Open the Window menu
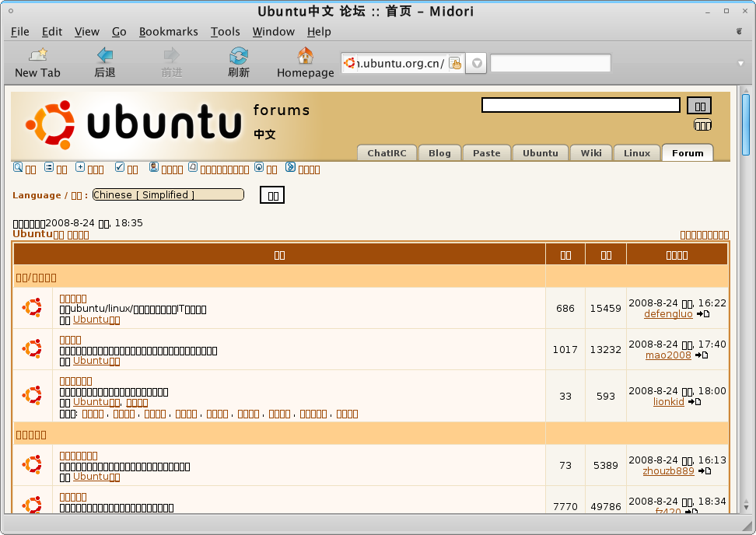Screen dimensions: 756x535 tap(273, 32)
